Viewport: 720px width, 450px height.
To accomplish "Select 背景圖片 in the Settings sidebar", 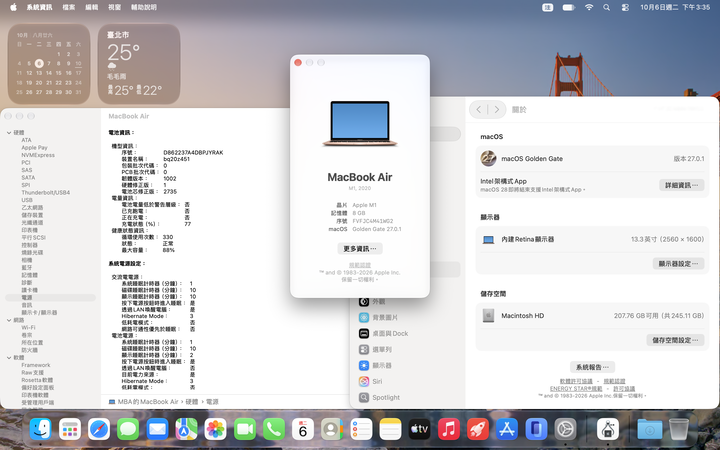I will 385,317.
